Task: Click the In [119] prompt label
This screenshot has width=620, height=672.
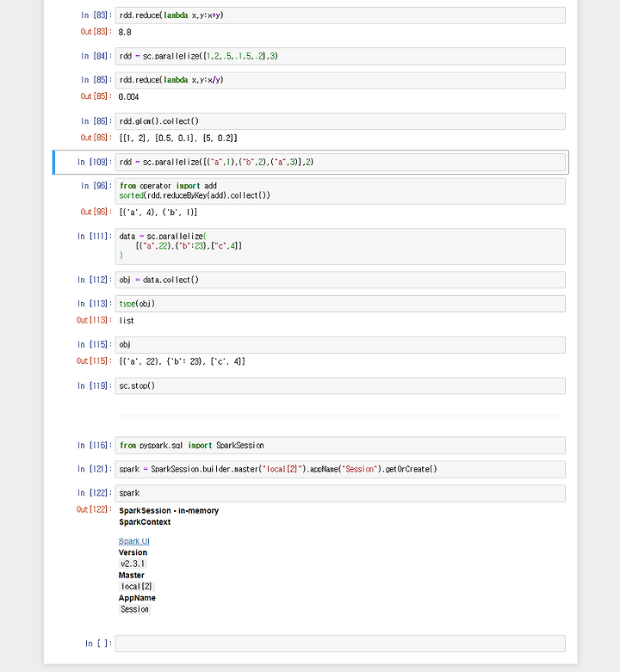Action: 95,385
